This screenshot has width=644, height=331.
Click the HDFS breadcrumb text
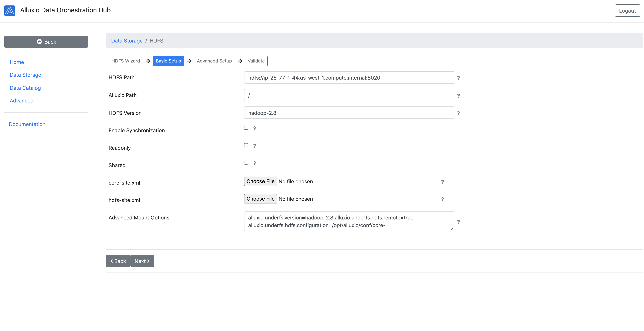point(156,41)
